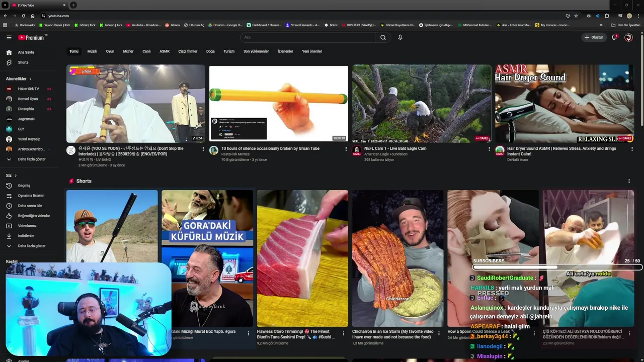
Task: Open StreamElements bookmark in bookmarks bar
Action: pyautogui.click(x=302, y=25)
